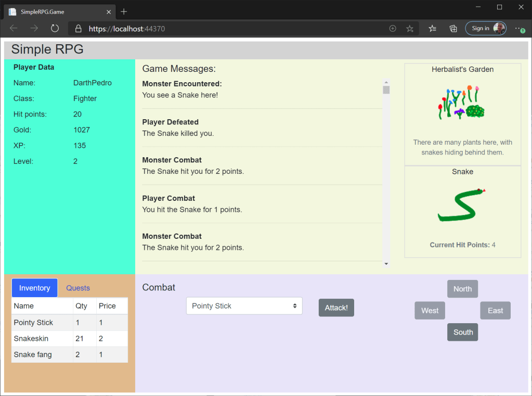The image size is (532, 396).
Task: Refresh the SimpleRPG page
Action: 55,29
